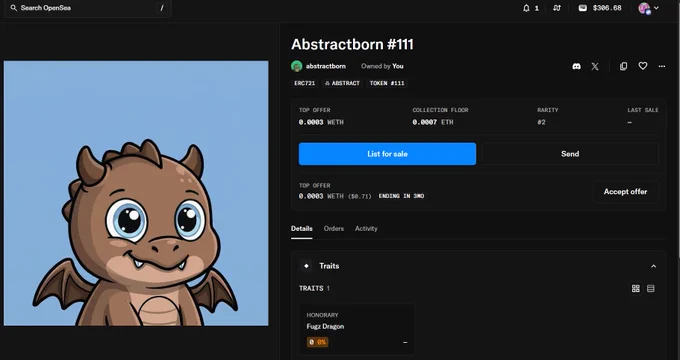Click the rarity rank #2 value
680x360 pixels.
(541, 122)
